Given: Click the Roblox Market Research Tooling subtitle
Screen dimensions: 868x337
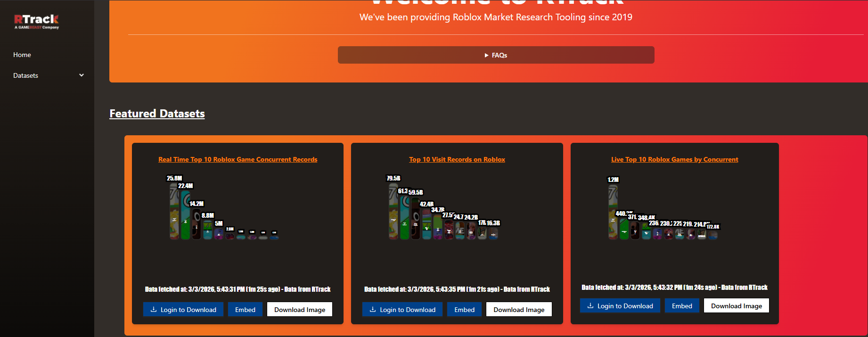Looking at the screenshot, I should point(496,17).
